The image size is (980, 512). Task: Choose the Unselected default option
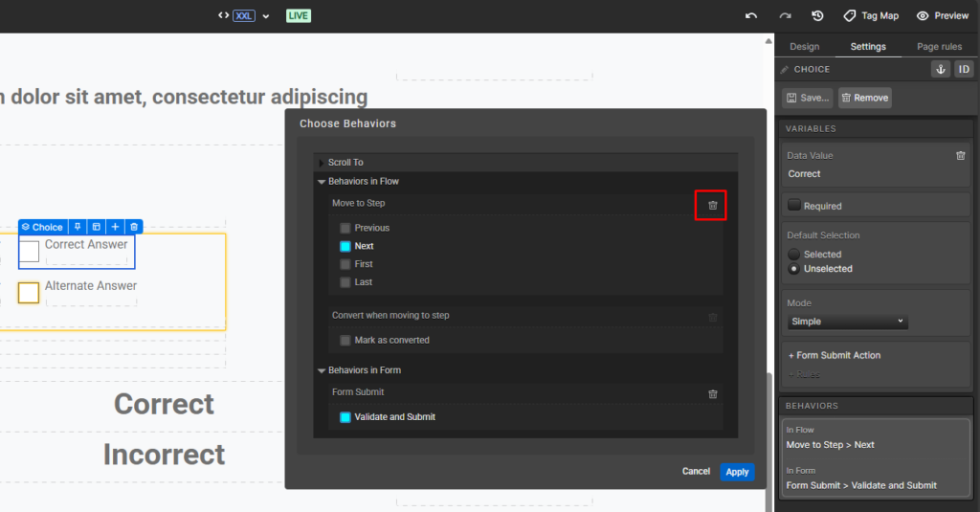pyautogui.click(x=793, y=269)
